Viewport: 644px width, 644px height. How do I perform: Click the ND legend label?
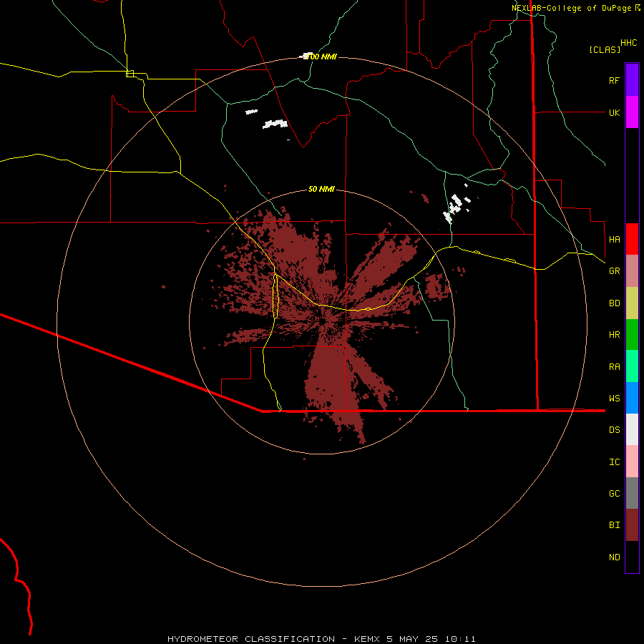[x=614, y=557]
